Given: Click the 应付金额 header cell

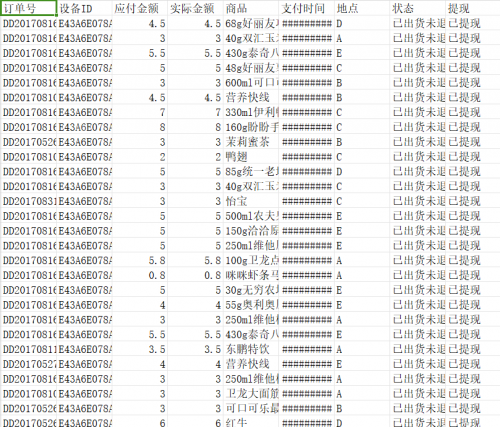Looking at the screenshot, I should click(140, 8).
